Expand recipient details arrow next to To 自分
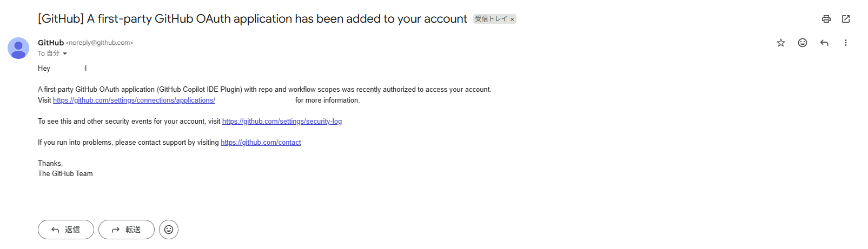This screenshot has height=249, width=868. 65,53
